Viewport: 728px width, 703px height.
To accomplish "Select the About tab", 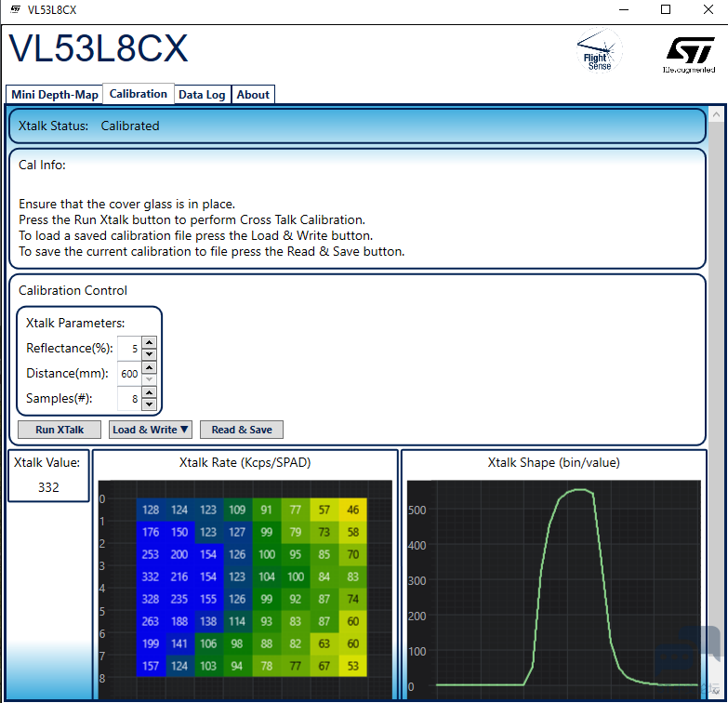I will pyautogui.click(x=253, y=95).
